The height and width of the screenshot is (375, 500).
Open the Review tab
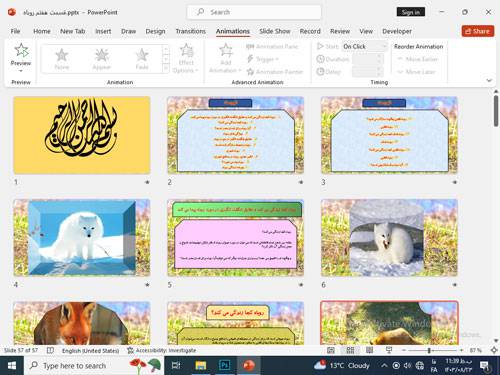click(x=340, y=31)
